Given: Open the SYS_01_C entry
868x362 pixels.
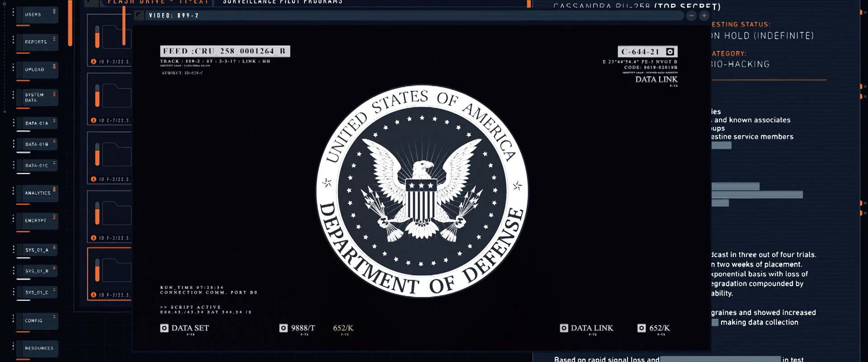Looking at the screenshot, I should click(x=37, y=292).
